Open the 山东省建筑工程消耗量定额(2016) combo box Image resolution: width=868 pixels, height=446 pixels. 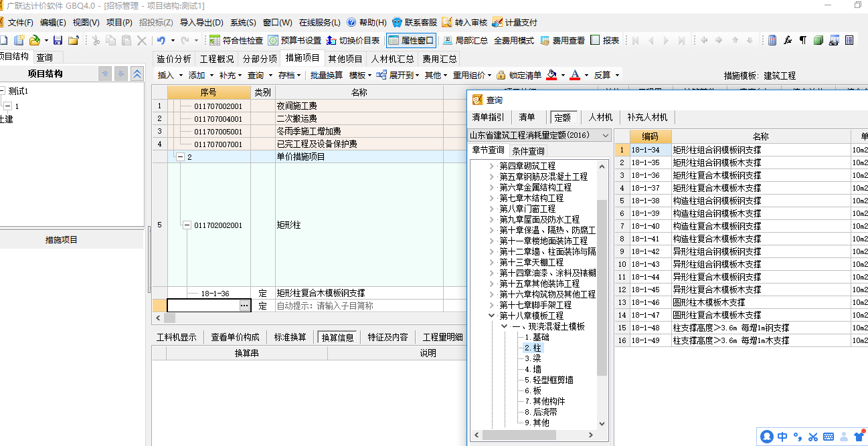point(539,135)
